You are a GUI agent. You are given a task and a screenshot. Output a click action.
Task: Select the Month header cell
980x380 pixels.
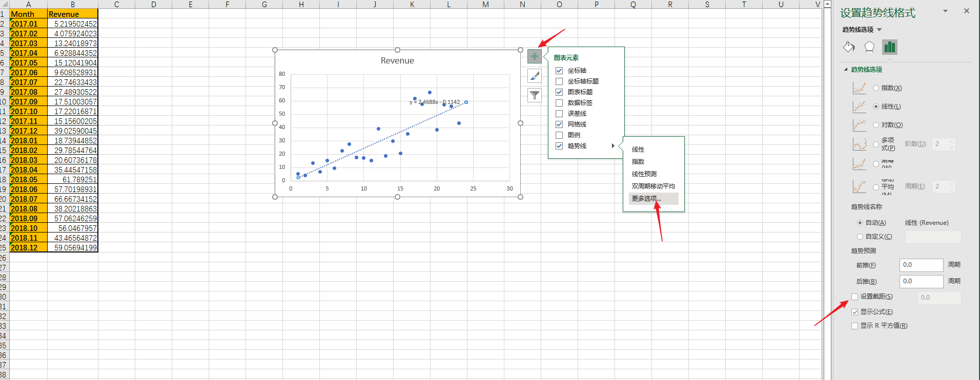pyautogui.click(x=29, y=14)
